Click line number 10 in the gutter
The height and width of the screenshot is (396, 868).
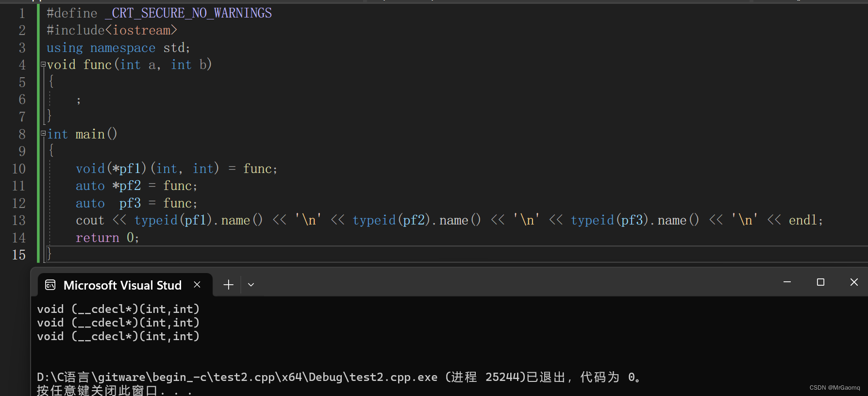coord(19,169)
